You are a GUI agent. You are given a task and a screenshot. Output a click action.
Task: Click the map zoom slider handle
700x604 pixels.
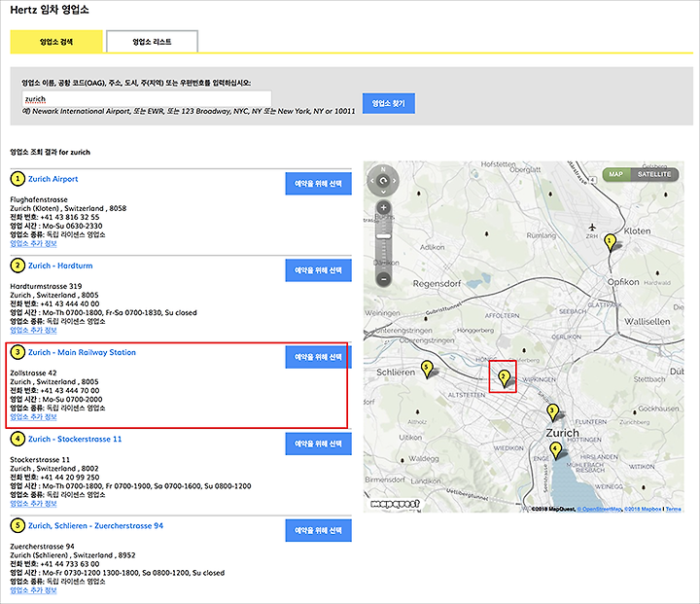pos(383,236)
